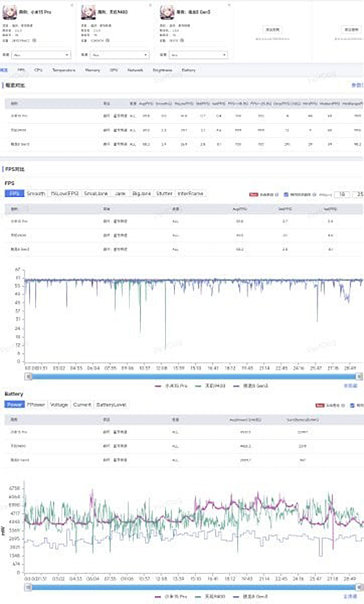Select the Voltage tab in Battery section
This screenshot has height=604, width=364.
[59, 405]
